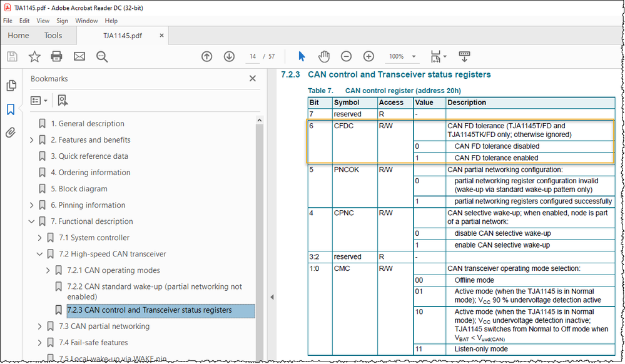
Task: Open bookmark 1. General description
Action: point(88,124)
